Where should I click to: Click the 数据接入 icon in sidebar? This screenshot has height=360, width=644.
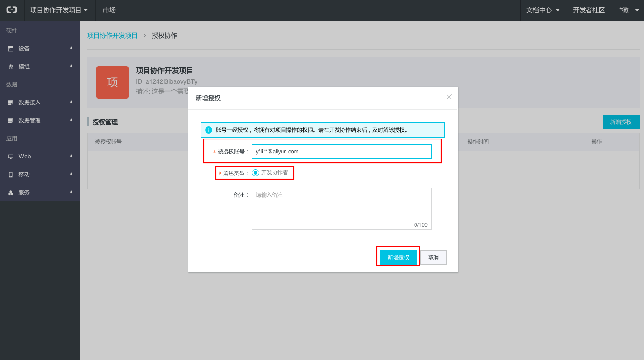point(11,103)
